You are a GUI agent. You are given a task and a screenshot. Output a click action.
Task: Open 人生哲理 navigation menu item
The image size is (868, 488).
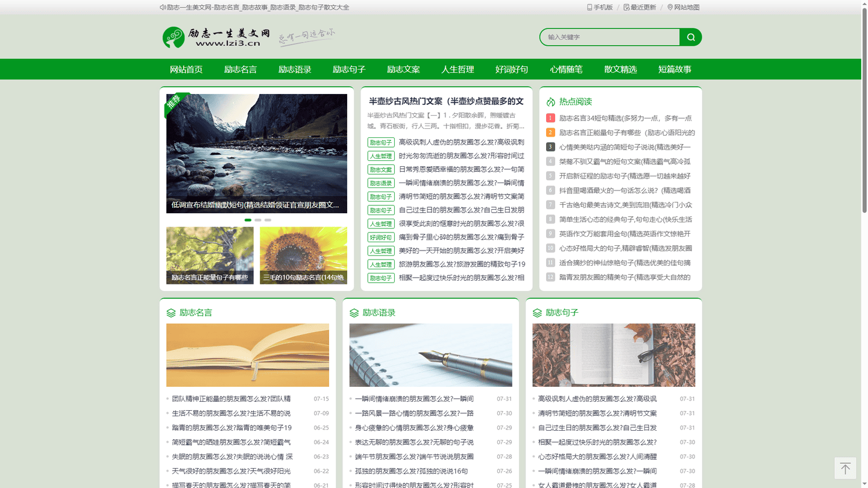coord(458,69)
